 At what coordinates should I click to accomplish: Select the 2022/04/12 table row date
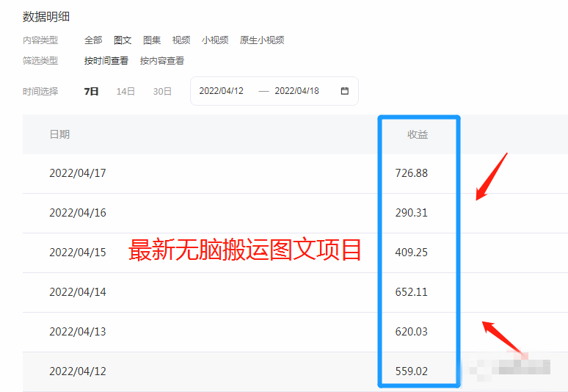[x=78, y=371]
